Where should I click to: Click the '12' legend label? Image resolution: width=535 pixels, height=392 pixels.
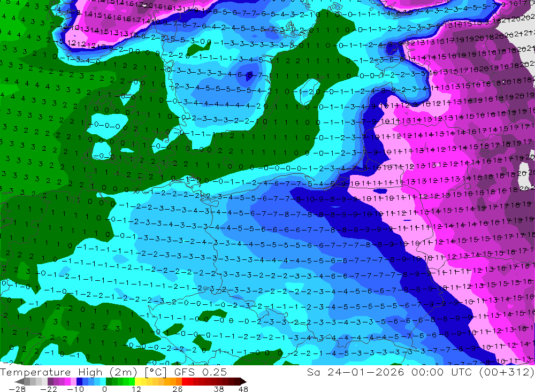coord(136,389)
